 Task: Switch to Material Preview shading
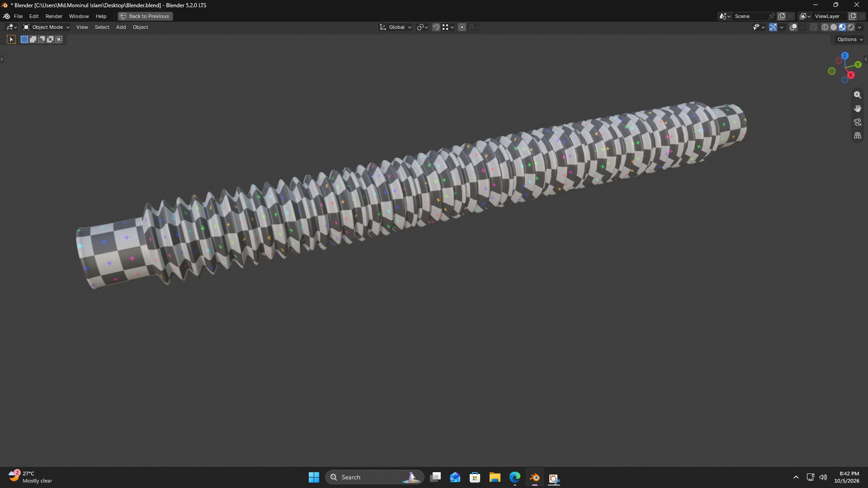(x=842, y=28)
